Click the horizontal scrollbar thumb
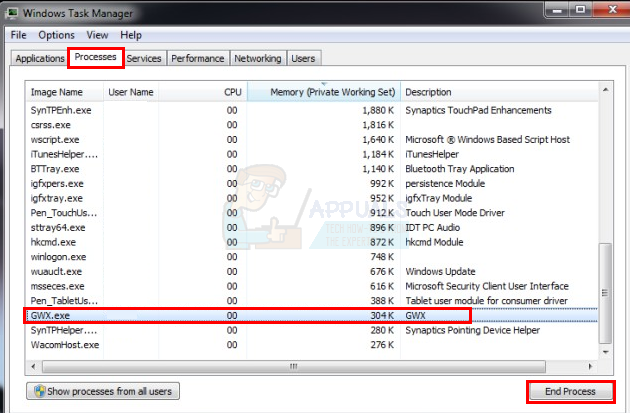Screen dimensions: 630x413 (294, 366)
